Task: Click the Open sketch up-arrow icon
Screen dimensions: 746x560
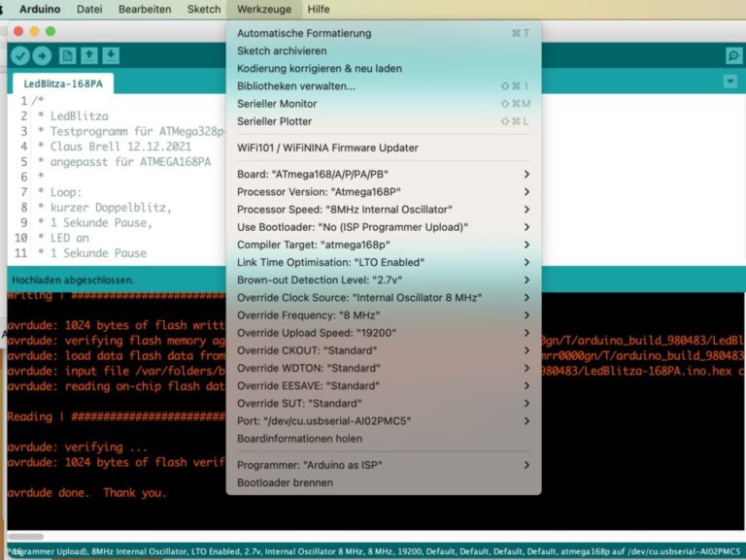Action: click(89, 55)
